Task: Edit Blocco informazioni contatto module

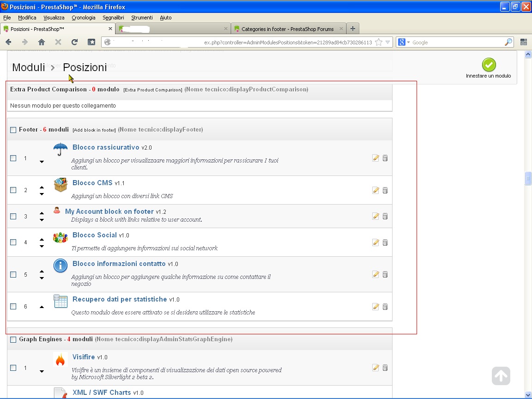Action: pos(375,274)
